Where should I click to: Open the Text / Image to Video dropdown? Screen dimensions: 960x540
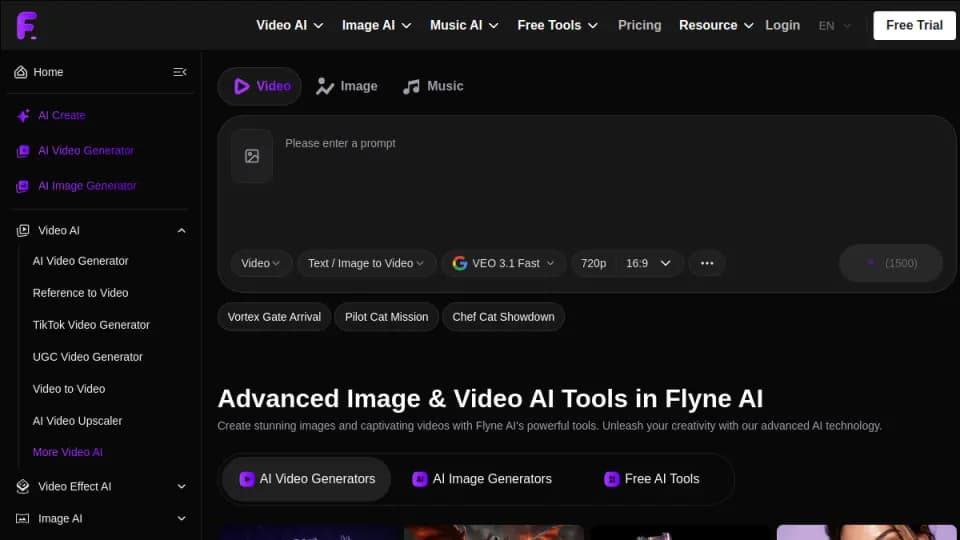(366, 263)
